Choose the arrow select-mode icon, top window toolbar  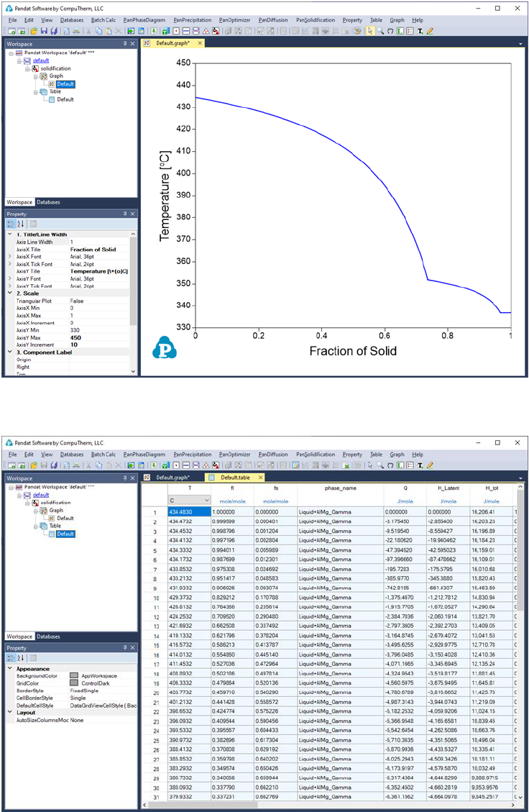(369, 31)
